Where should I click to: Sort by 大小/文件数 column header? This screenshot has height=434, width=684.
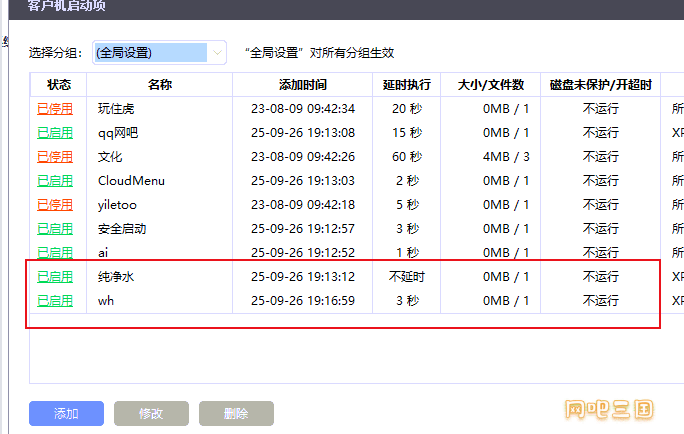click(x=490, y=85)
